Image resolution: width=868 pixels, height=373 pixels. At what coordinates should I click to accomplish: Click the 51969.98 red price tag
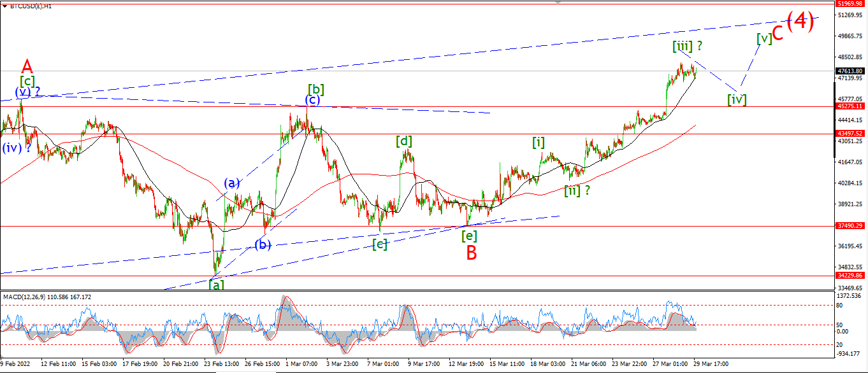pyautogui.click(x=851, y=4)
